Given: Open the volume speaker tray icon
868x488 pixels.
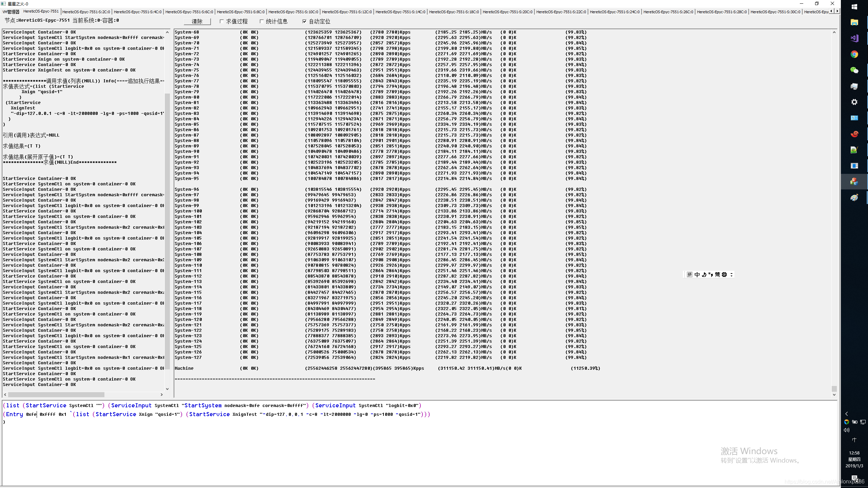Looking at the screenshot, I should 847,430.
